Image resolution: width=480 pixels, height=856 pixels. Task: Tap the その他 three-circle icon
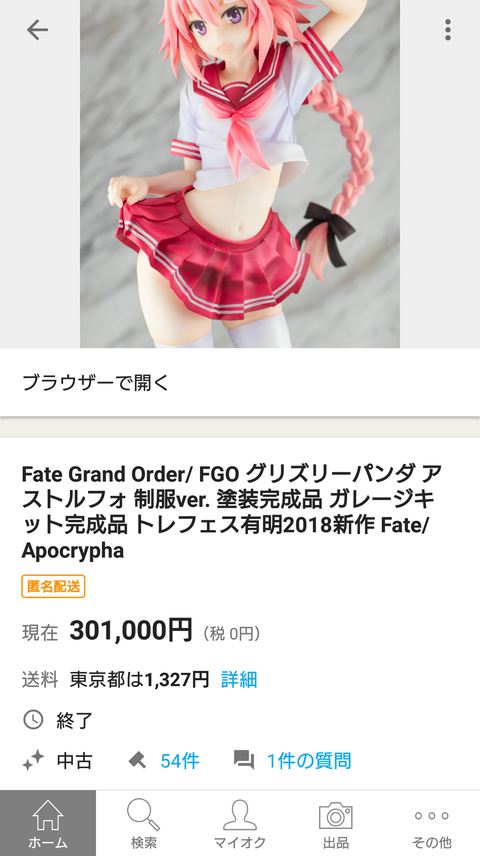[431, 816]
